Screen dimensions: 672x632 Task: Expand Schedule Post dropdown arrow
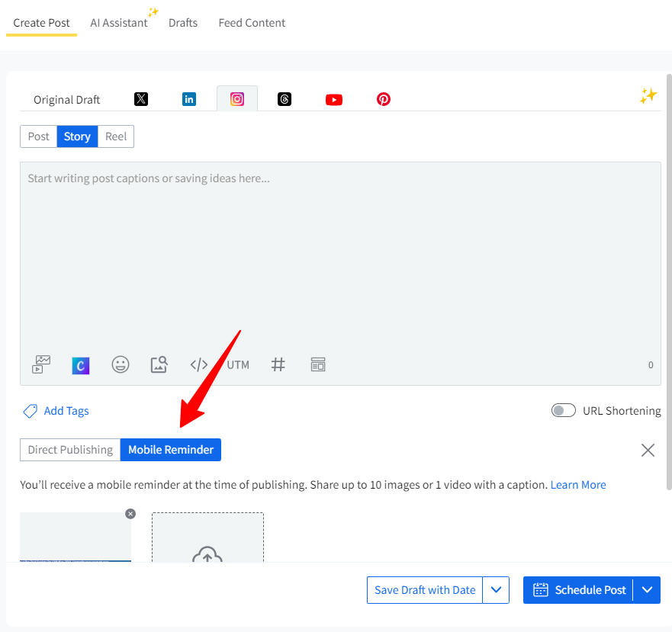point(648,590)
